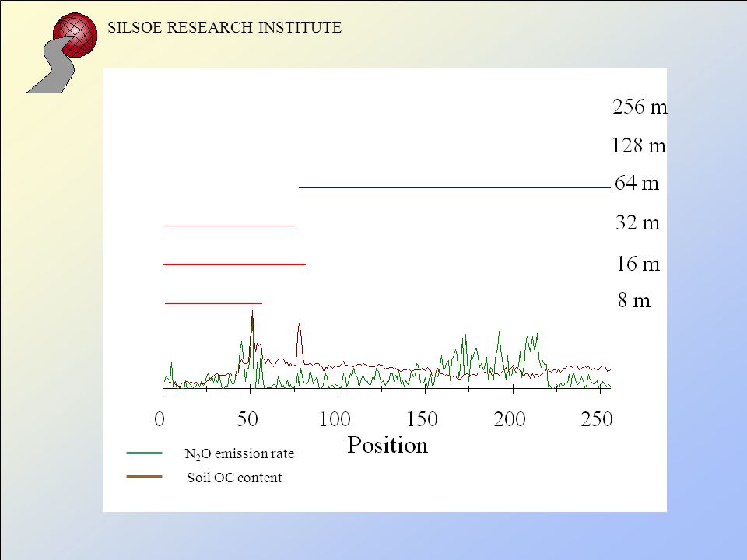Click the green legend line swatch
Image resolution: width=747 pixels, height=560 pixels.
click(145, 453)
